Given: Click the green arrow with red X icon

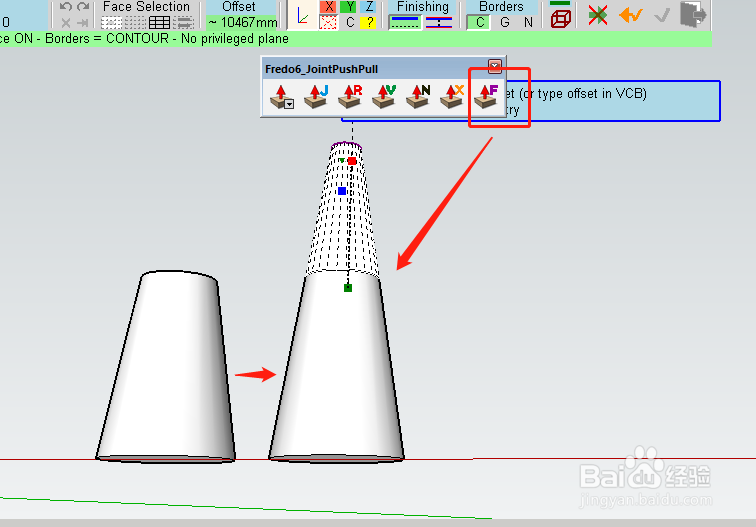Looking at the screenshot, I should point(598,15).
